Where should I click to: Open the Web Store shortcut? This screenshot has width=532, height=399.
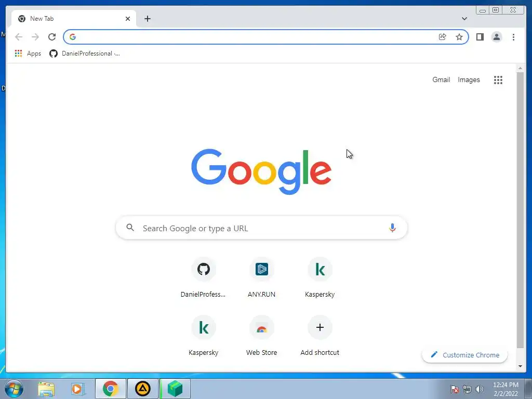tap(262, 336)
